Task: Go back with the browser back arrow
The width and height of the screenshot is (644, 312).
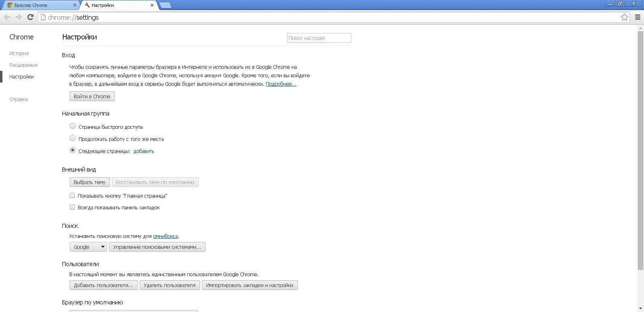Action: tap(7, 17)
